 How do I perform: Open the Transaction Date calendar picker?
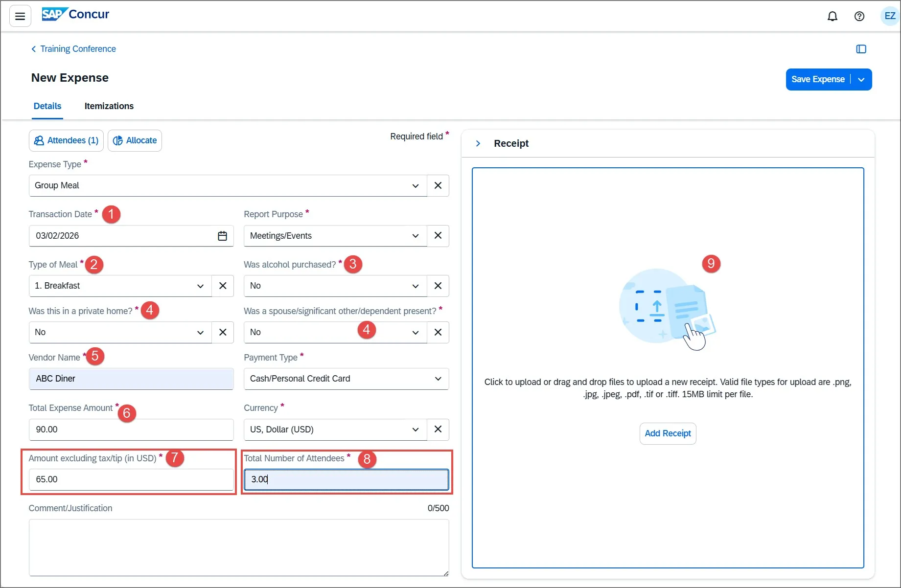coord(222,236)
